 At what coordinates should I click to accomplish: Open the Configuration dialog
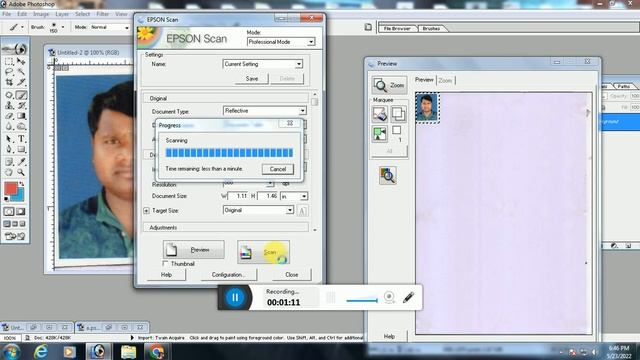229,275
